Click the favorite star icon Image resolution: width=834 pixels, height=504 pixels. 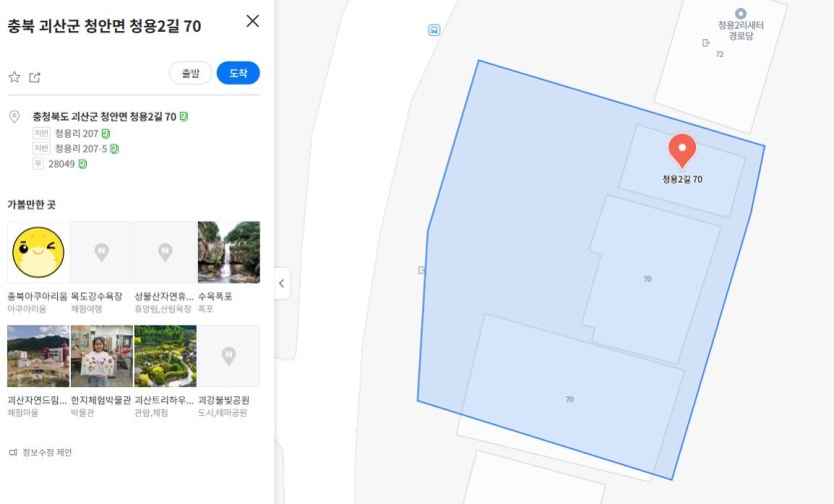tap(14, 77)
